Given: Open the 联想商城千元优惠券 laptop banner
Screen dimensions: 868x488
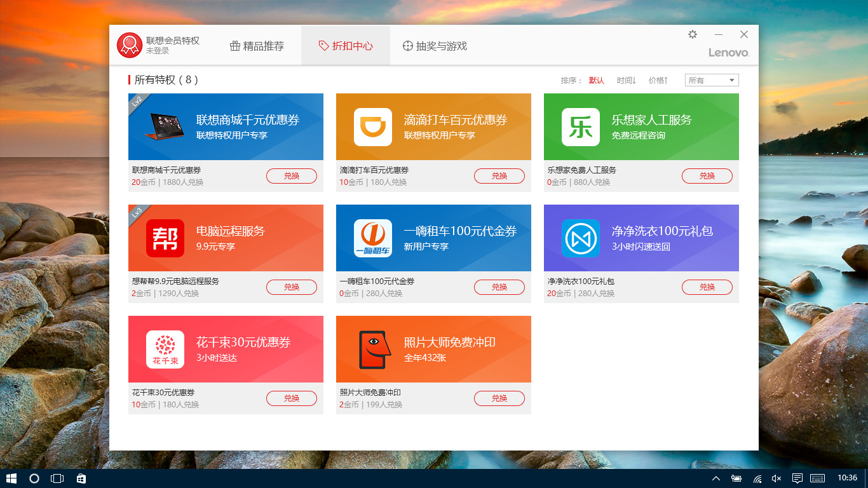Looking at the screenshot, I should coord(226,127).
